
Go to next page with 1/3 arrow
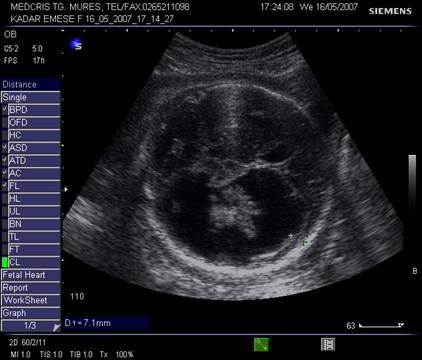point(56,327)
